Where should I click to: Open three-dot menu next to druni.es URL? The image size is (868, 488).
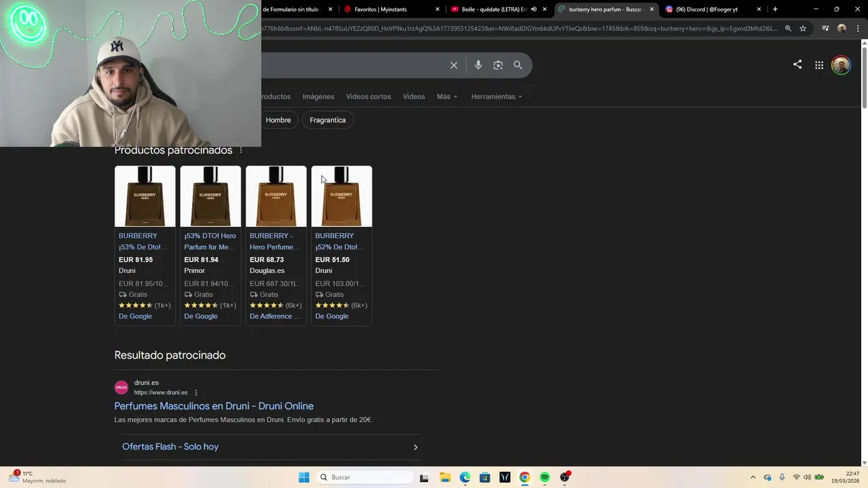196,392
